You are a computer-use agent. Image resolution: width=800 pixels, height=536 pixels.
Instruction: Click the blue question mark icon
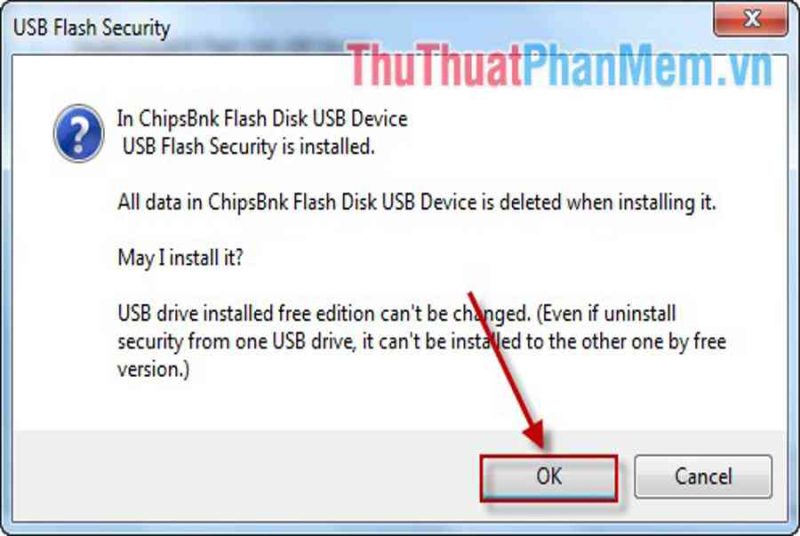79,133
